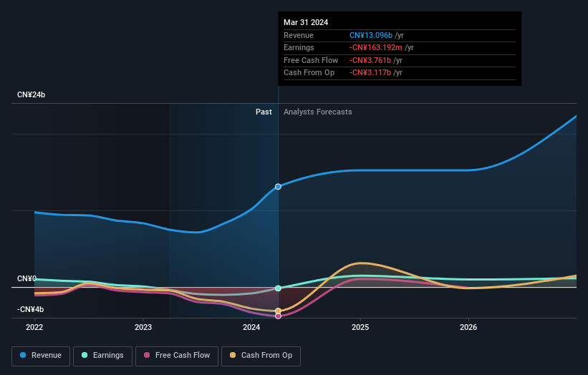Image resolution: width=588 pixels, height=375 pixels.
Task: Click the 2026 x-axis label
Action: pyautogui.click(x=468, y=328)
